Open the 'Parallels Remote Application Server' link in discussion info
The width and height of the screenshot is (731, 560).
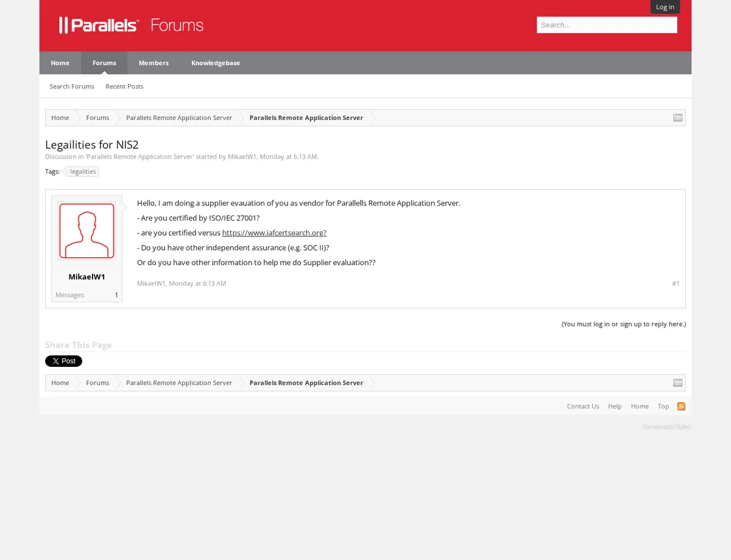tap(140, 157)
